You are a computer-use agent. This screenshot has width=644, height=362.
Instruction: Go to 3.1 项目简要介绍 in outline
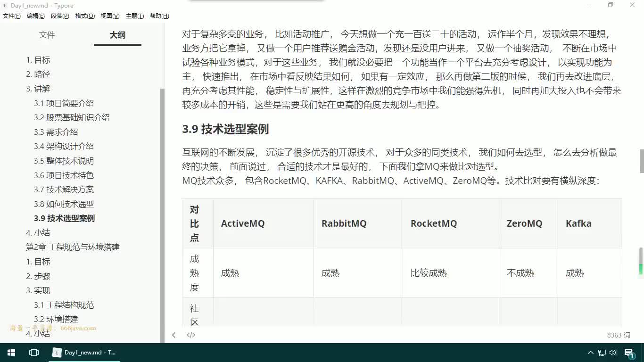64,103
